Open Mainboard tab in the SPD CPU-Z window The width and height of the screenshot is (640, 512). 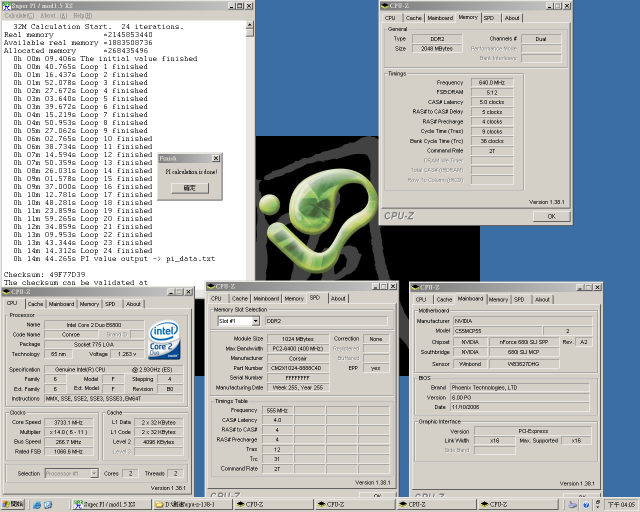coord(266,298)
